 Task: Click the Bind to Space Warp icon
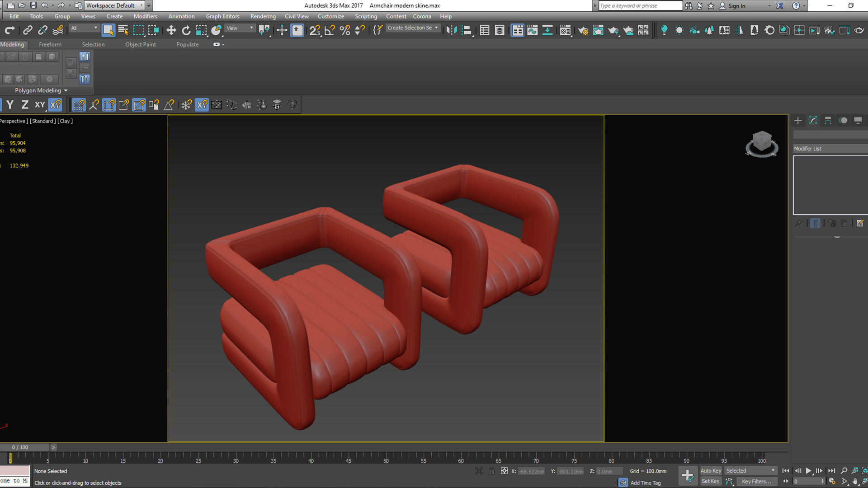point(58,30)
